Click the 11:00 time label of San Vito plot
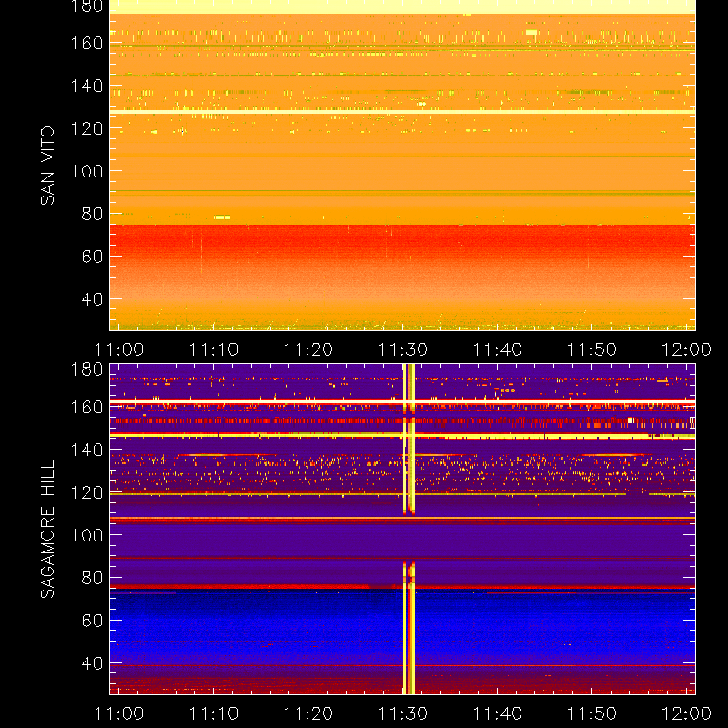The height and width of the screenshot is (728, 728). (119, 349)
